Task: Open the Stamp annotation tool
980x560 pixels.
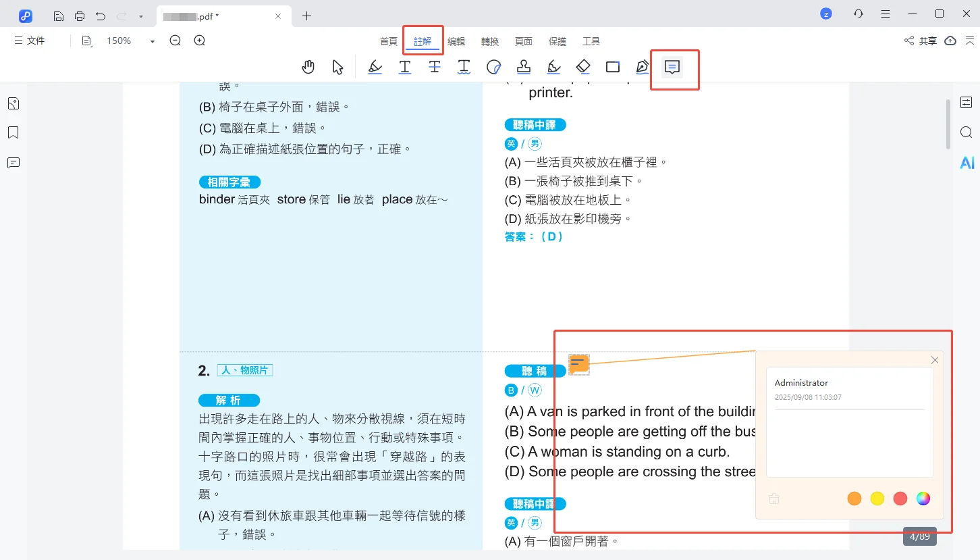Action: click(523, 66)
